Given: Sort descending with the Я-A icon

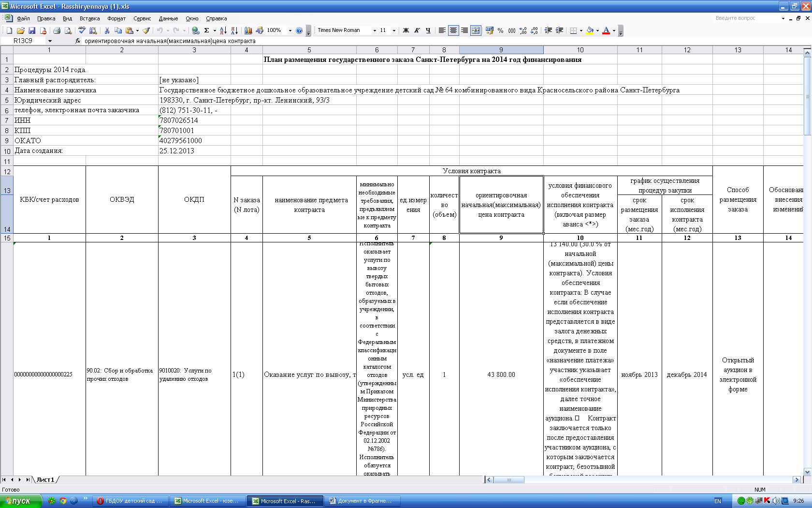Looking at the screenshot, I should click(234, 30).
